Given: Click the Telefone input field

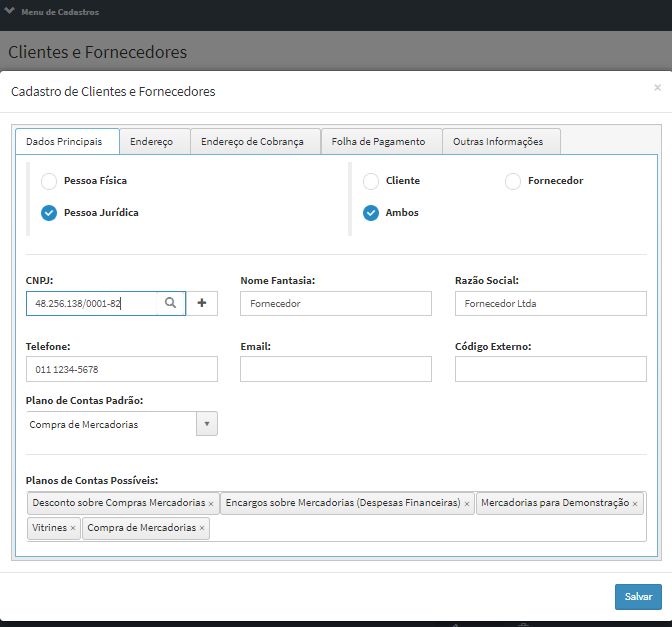Looking at the screenshot, I should pyautogui.click(x=122, y=369).
